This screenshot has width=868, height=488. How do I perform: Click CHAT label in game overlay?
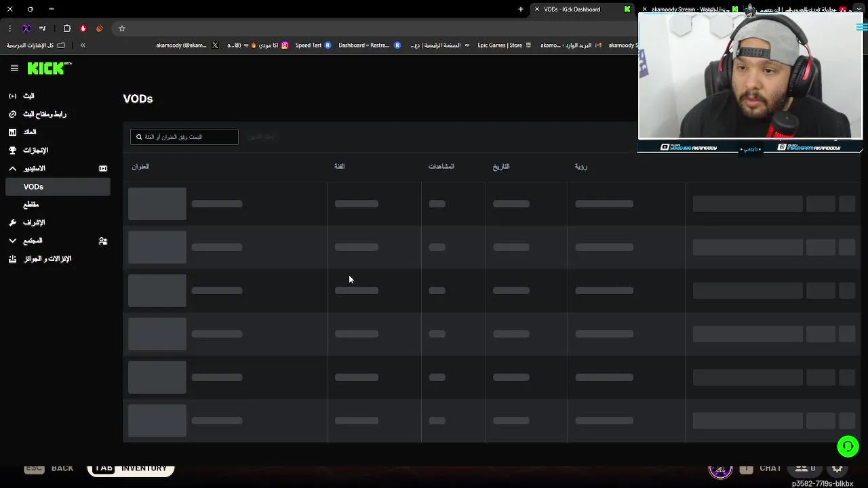(x=770, y=468)
